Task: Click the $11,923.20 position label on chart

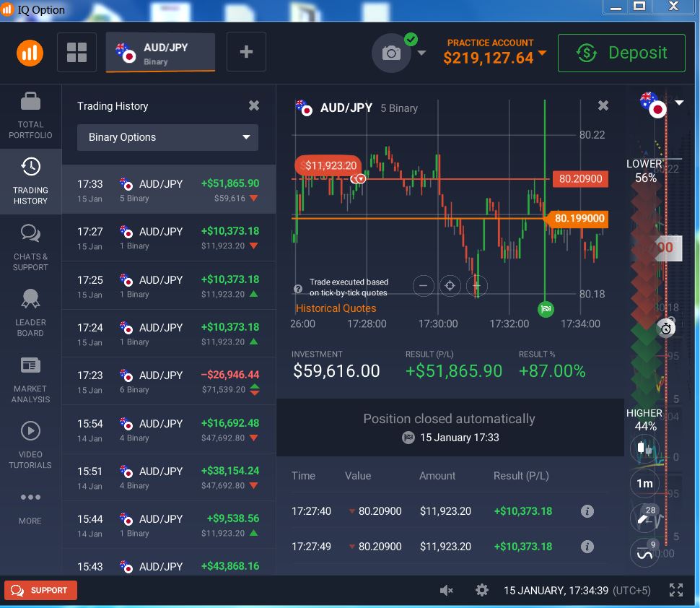Action: pyautogui.click(x=328, y=166)
